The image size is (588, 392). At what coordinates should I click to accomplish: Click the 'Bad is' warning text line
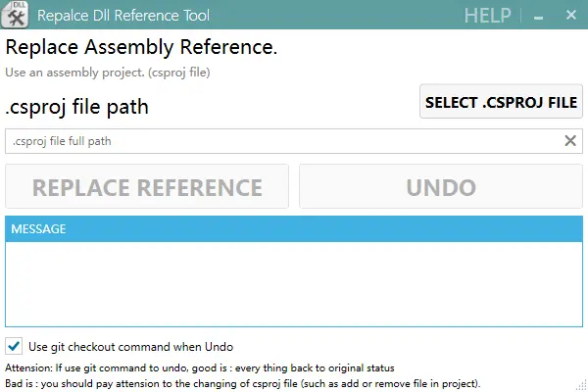point(243,384)
